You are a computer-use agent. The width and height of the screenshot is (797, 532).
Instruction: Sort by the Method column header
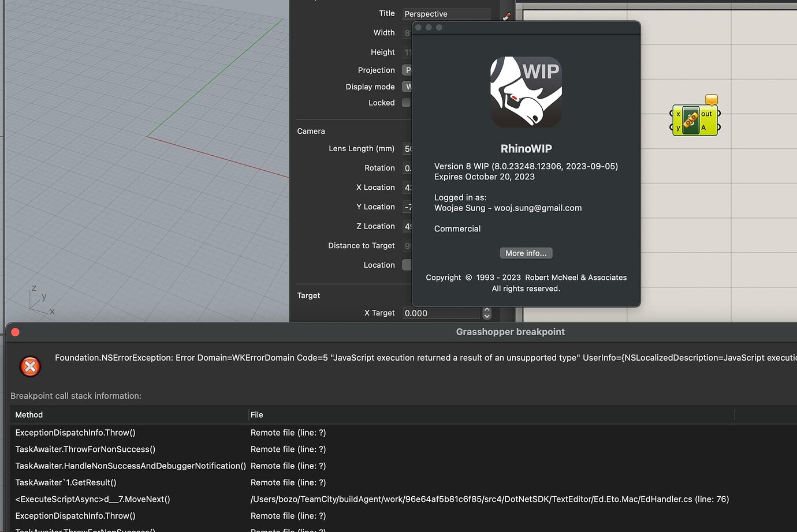pos(29,414)
